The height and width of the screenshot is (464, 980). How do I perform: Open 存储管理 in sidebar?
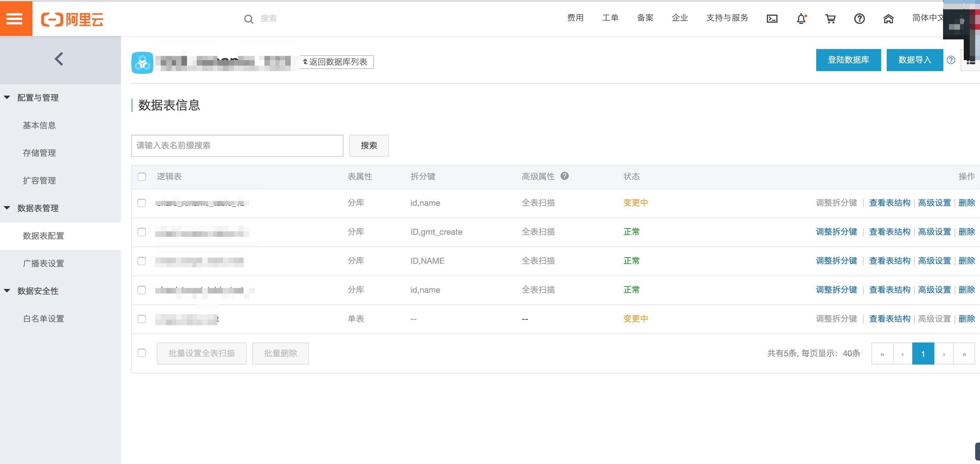(39, 153)
